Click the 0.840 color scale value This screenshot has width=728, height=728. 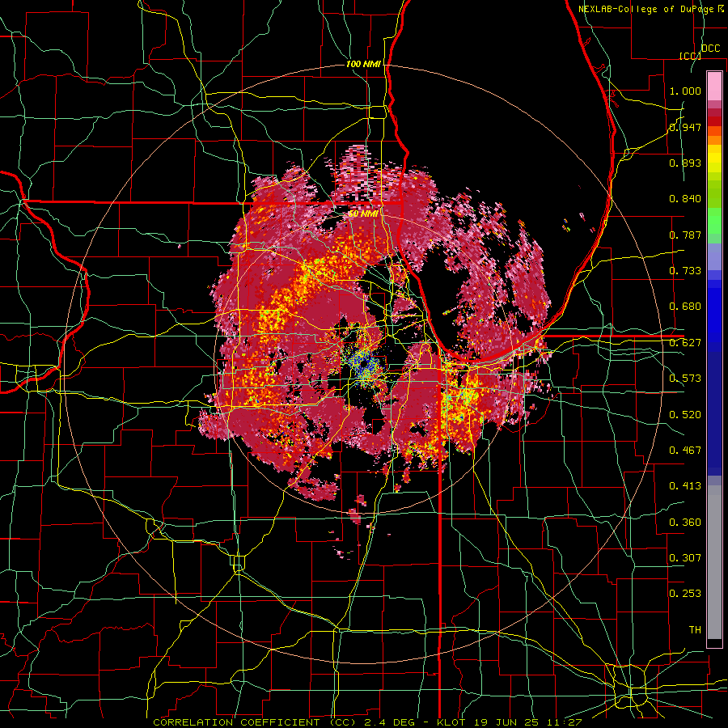[x=685, y=199]
